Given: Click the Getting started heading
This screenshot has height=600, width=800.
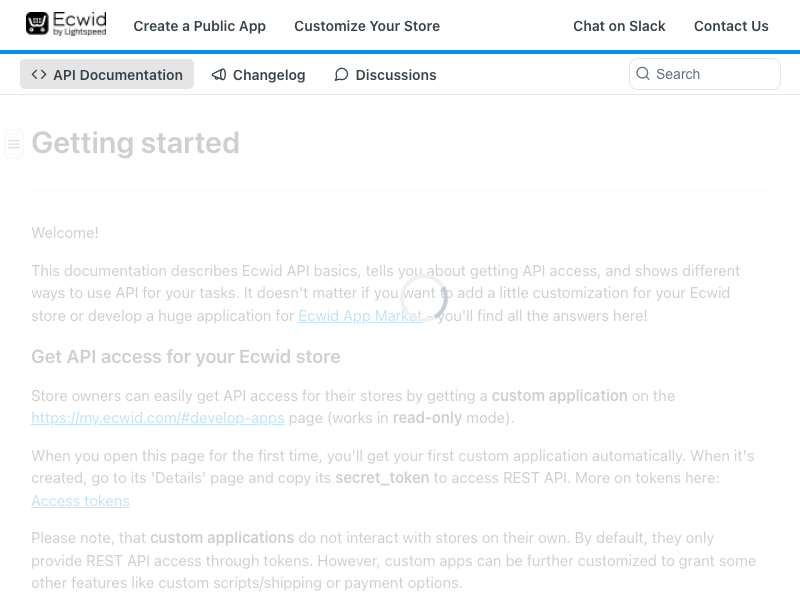Looking at the screenshot, I should point(135,143).
